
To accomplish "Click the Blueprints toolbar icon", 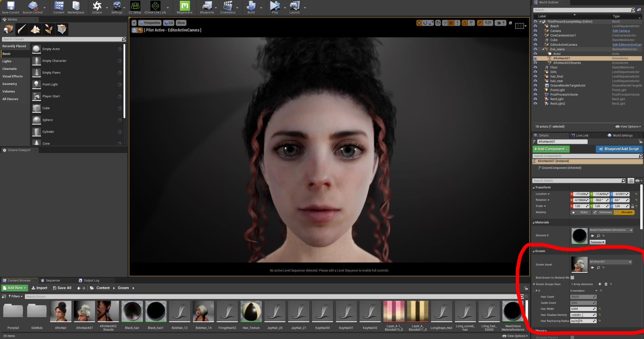I will coord(207,7).
